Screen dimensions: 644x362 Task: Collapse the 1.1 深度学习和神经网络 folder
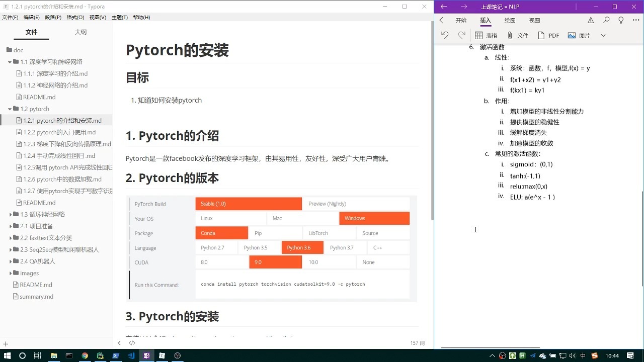point(10,62)
